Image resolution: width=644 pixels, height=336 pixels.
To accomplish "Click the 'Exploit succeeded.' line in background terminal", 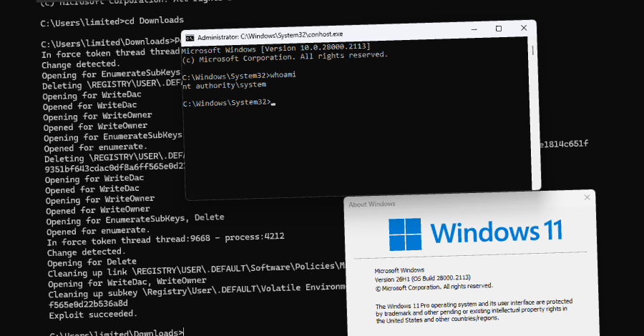I will click(x=93, y=315).
